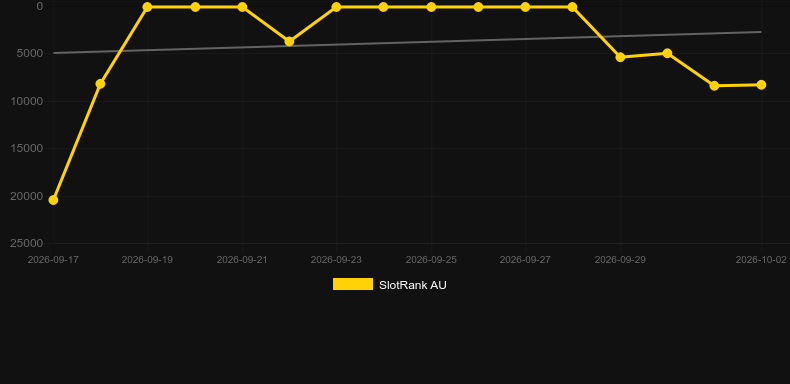
Task: Select the data point for 2026-10-01
Action: tap(714, 86)
